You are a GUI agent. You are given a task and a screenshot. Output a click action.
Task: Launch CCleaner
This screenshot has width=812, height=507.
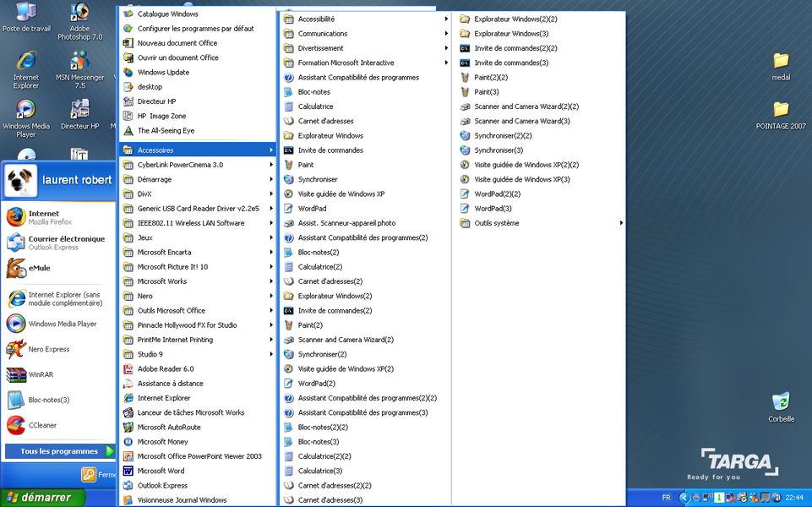point(58,425)
